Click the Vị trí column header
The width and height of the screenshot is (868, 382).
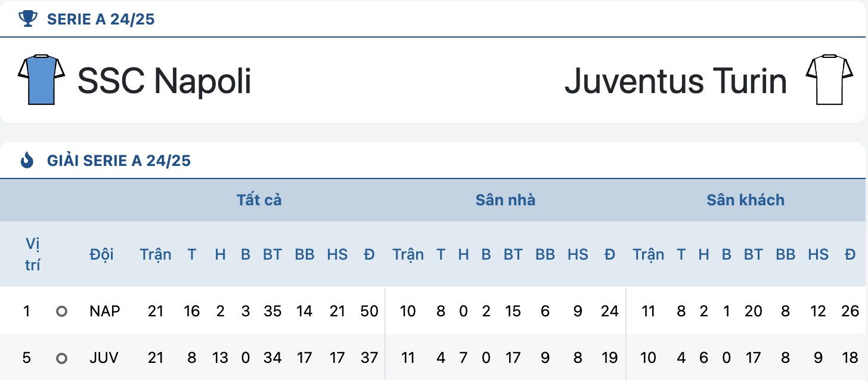[33, 254]
